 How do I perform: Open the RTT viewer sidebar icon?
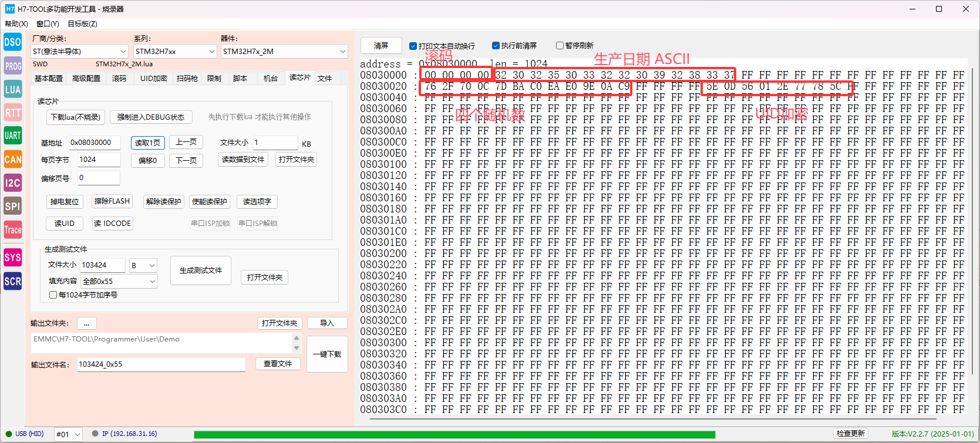[x=13, y=113]
